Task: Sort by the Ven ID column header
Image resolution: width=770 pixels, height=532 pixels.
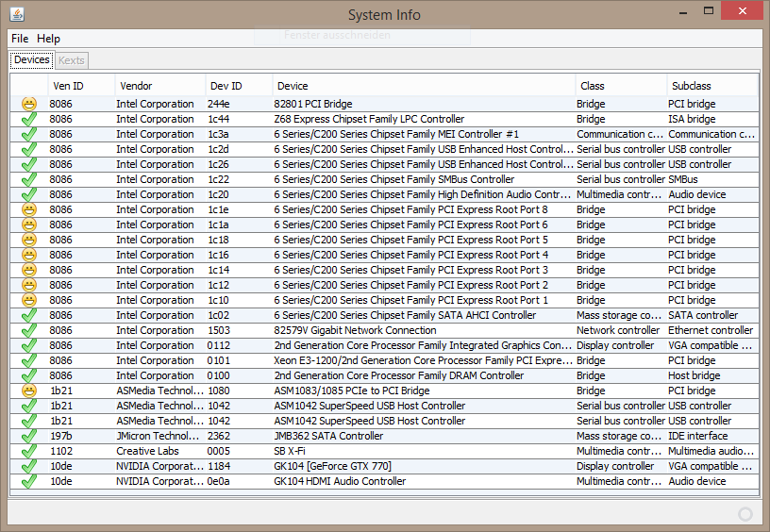Action: click(81, 86)
